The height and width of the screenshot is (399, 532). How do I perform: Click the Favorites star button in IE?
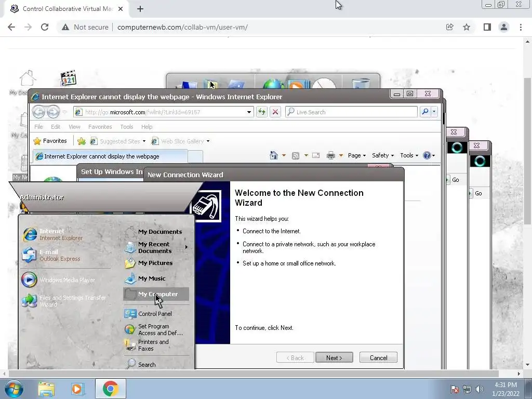tap(50, 141)
